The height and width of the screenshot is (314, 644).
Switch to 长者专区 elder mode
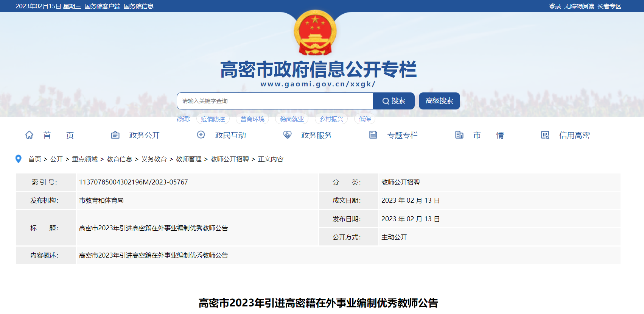pyautogui.click(x=610, y=6)
